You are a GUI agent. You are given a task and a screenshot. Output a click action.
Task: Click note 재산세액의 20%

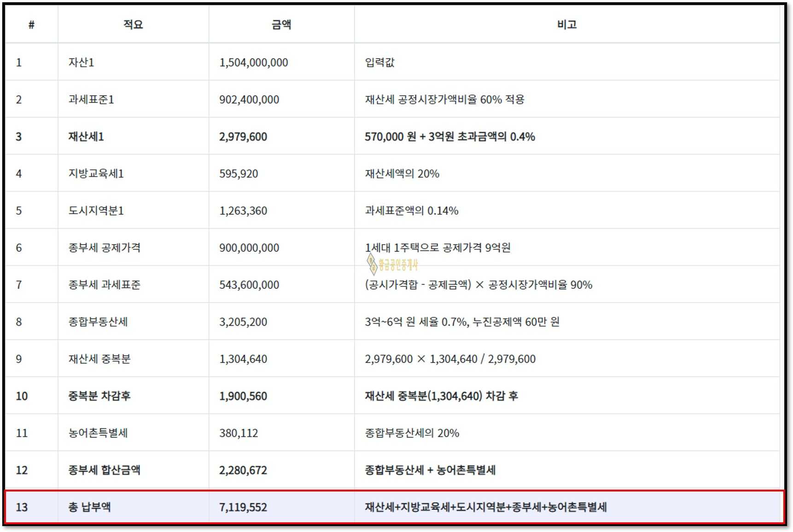tap(402, 174)
